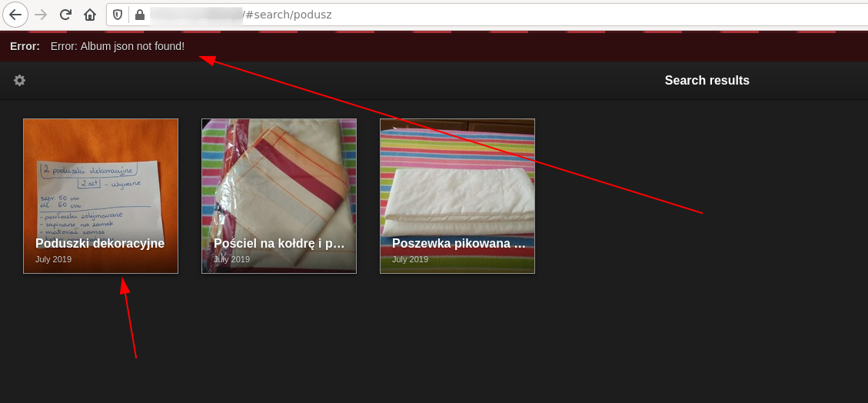
Task: Go forward with the browser forward arrow
Action: pos(41,15)
